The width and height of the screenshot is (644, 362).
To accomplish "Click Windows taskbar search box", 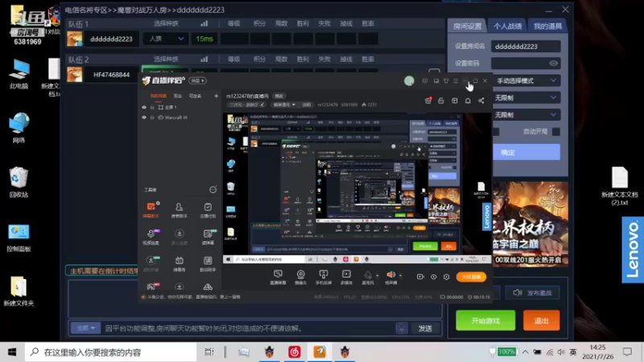I will 111,352.
